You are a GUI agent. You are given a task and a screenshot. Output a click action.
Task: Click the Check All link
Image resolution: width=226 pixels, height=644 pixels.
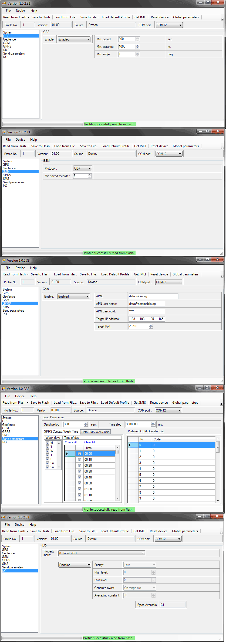click(x=71, y=442)
